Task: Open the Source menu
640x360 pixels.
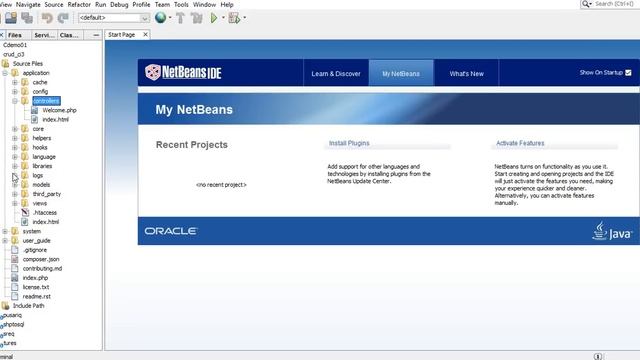Action: [x=54, y=4]
